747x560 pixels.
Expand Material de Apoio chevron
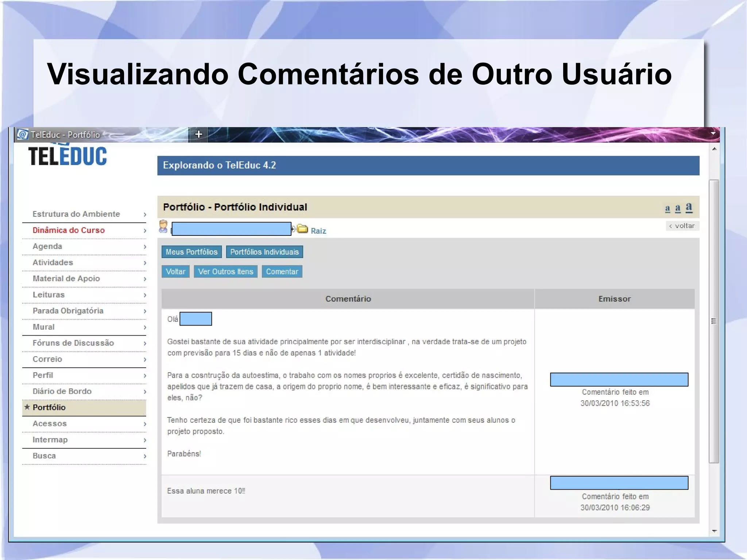[x=145, y=279]
